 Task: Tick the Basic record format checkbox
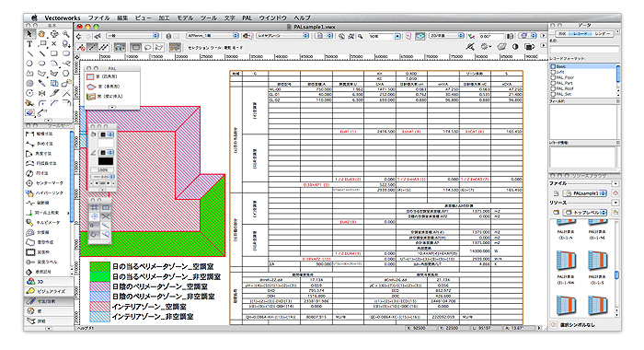pyautogui.click(x=553, y=66)
